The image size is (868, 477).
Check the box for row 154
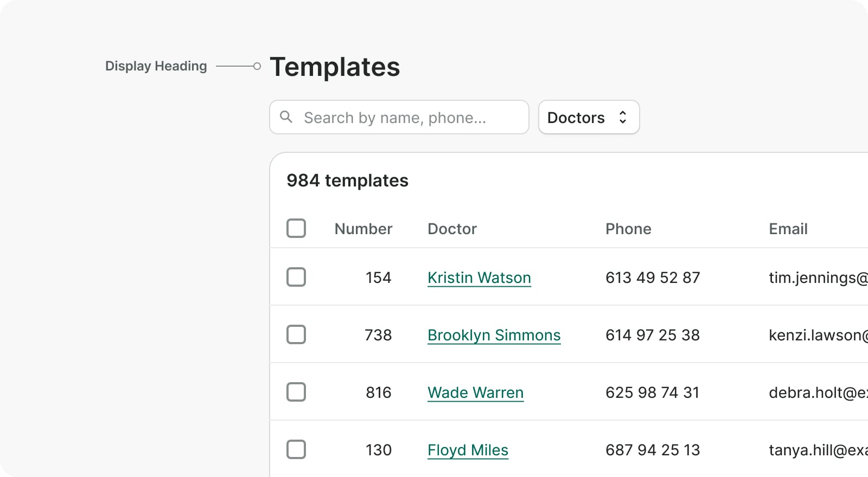click(x=296, y=277)
